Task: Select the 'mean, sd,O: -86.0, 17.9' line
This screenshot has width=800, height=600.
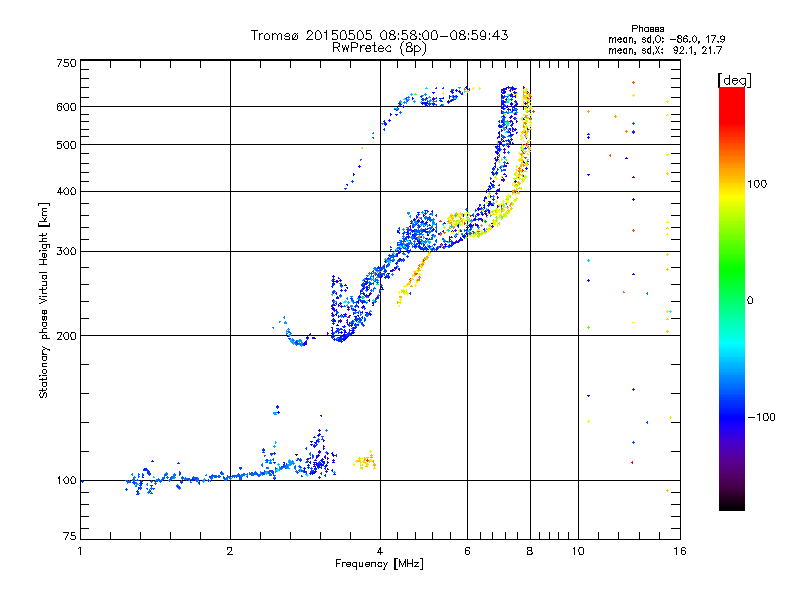Action: (666, 39)
